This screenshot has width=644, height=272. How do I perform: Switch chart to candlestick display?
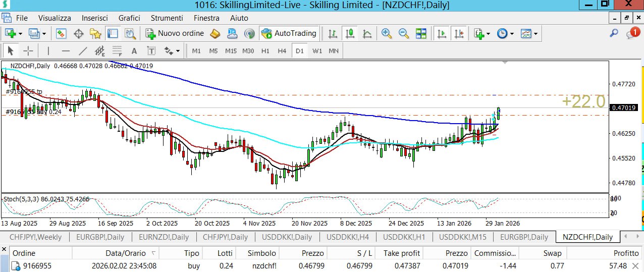pyautogui.click(x=350, y=34)
